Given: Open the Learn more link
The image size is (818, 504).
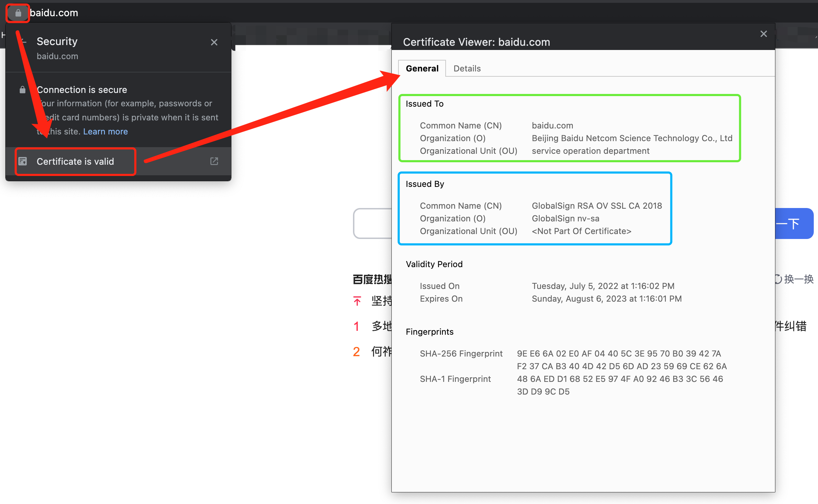Looking at the screenshot, I should [x=105, y=131].
